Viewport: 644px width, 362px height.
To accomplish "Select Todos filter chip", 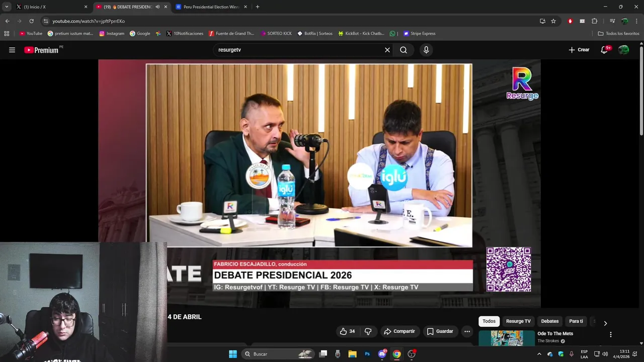I will (x=489, y=321).
